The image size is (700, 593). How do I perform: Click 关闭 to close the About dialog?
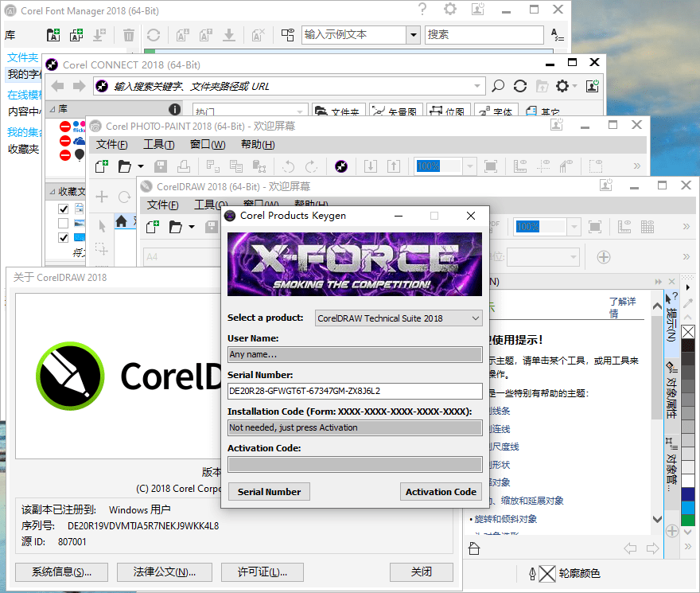click(422, 572)
